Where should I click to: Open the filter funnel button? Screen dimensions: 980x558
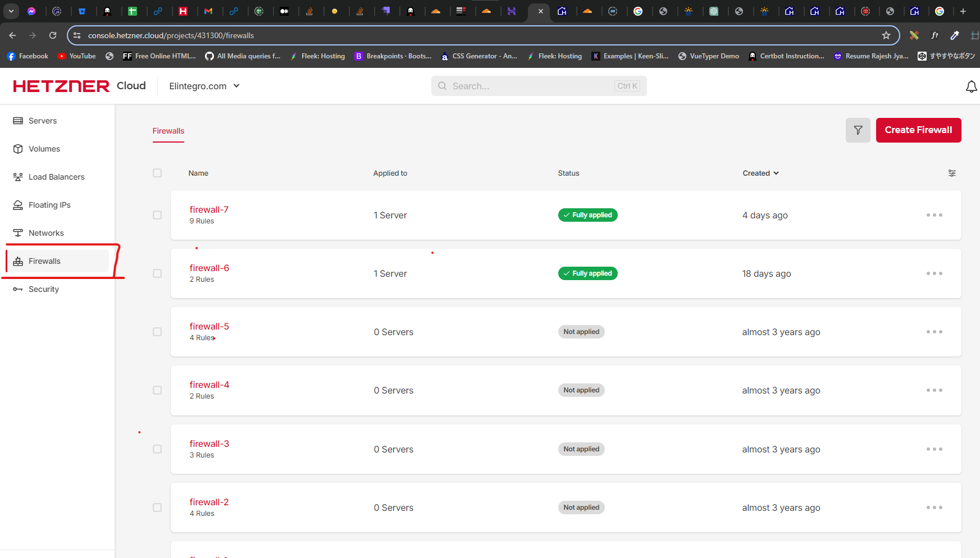pyautogui.click(x=858, y=130)
